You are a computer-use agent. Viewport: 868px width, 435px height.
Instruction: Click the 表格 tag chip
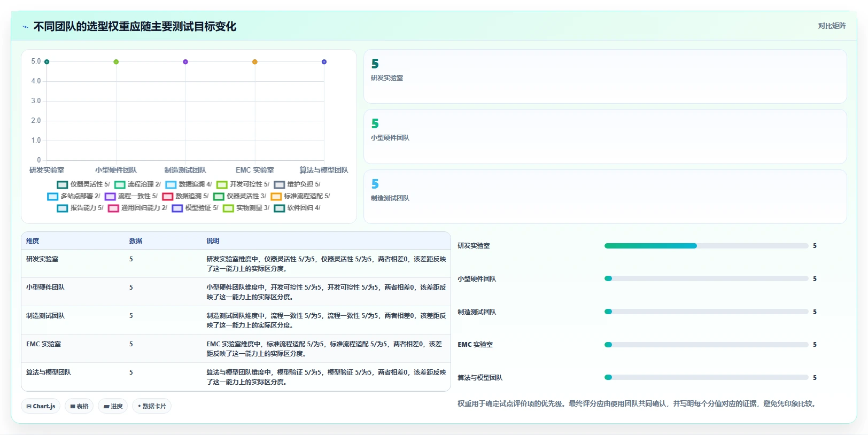pyautogui.click(x=79, y=406)
